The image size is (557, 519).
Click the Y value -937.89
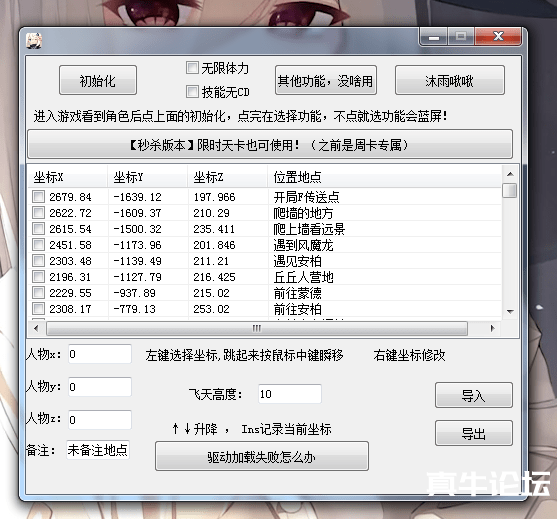[x=135, y=293]
